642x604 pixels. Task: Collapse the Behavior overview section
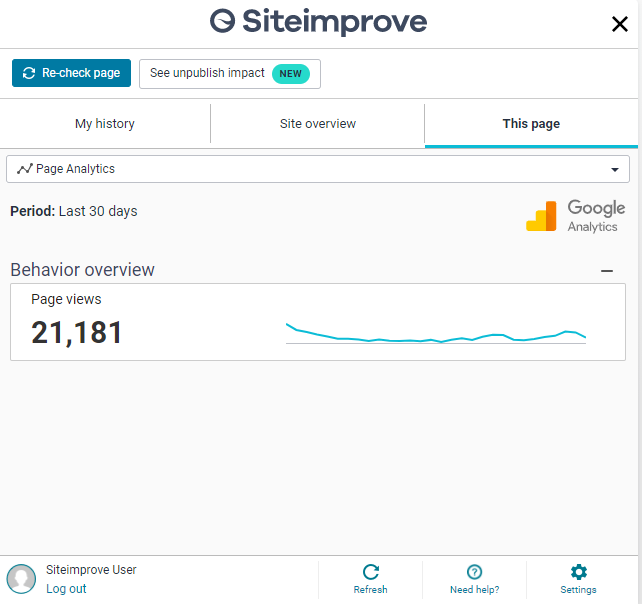pos(607,271)
